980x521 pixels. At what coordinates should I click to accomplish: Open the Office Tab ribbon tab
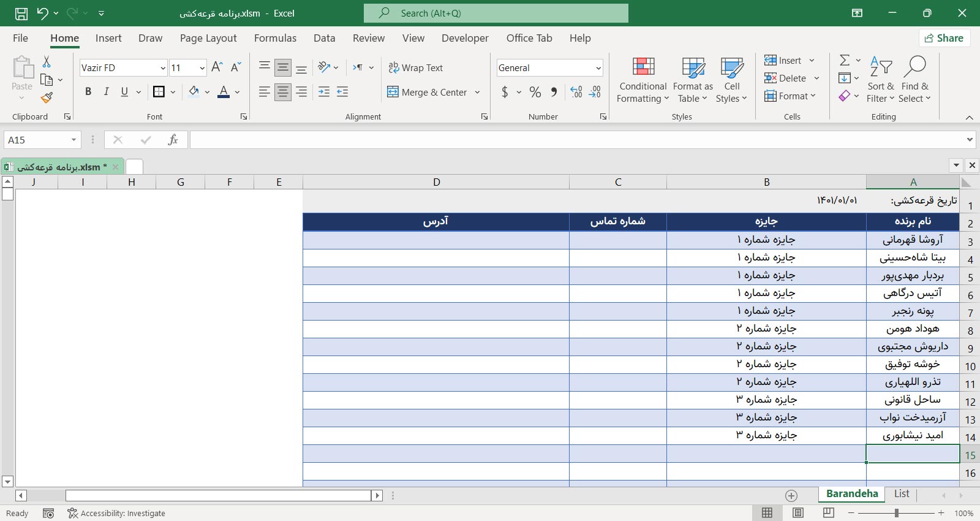point(529,38)
